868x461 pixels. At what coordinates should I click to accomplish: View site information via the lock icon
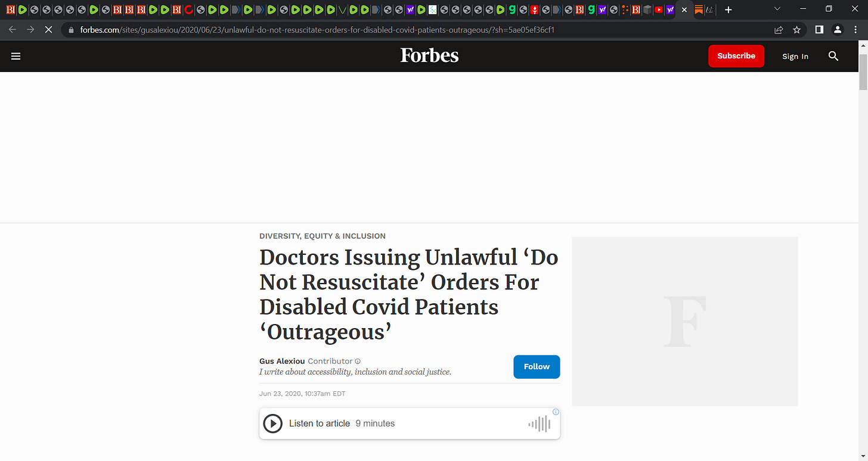click(x=71, y=30)
